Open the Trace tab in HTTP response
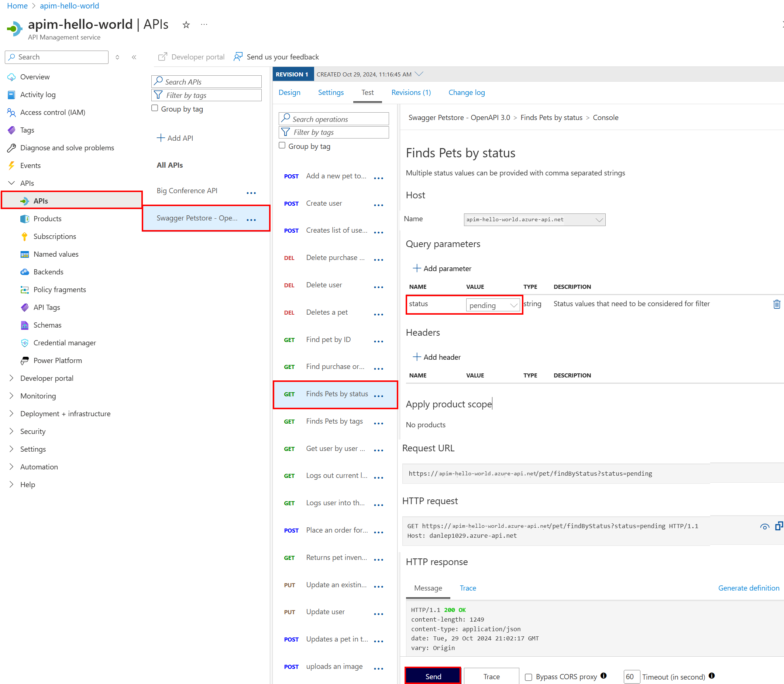The height and width of the screenshot is (684, 784). click(x=468, y=588)
